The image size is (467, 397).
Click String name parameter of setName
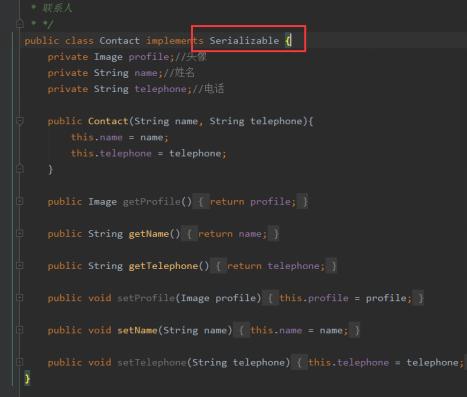point(195,330)
